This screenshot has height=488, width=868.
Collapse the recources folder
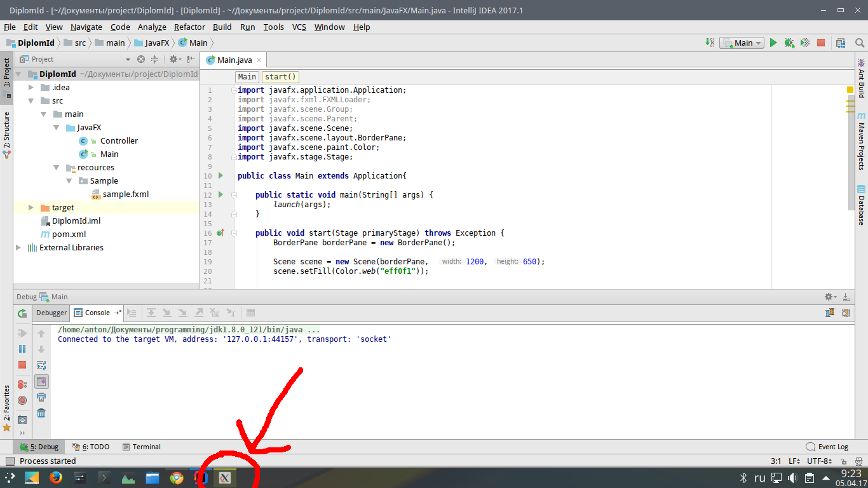tap(57, 168)
